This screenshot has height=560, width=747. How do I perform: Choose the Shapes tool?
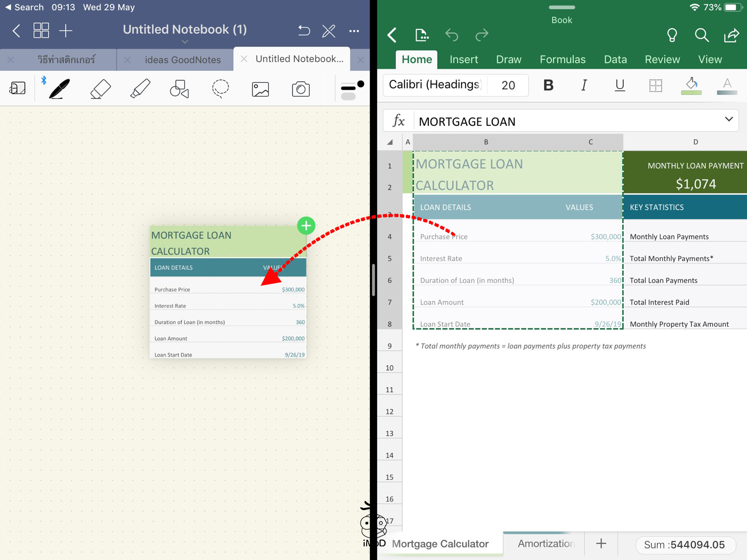click(179, 89)
